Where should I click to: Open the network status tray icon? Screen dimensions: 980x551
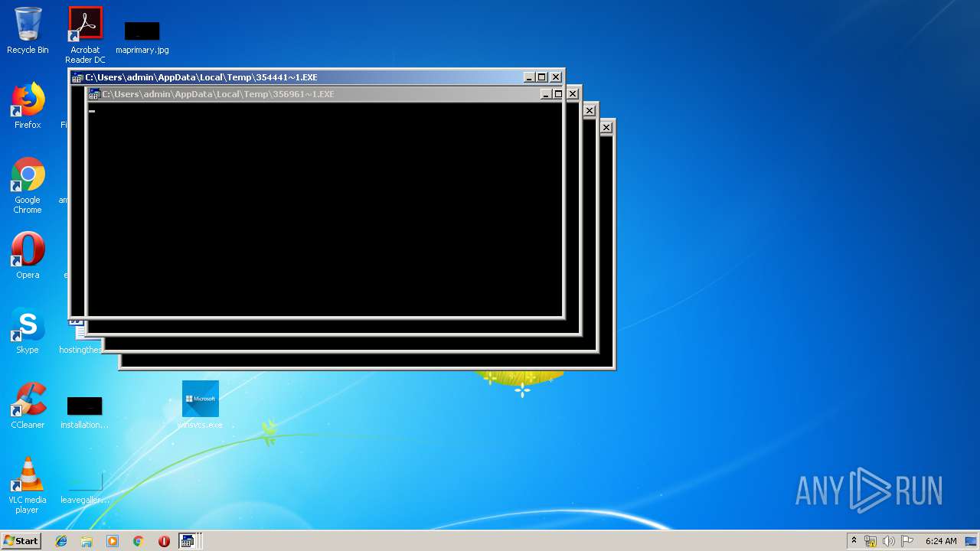tap(871, 541)
